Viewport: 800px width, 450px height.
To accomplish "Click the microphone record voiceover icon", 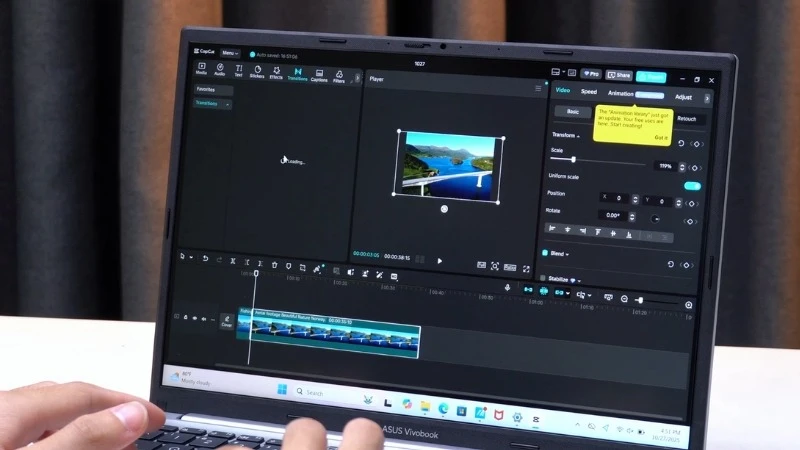I will pyautogui.click(x=507, y=288).
